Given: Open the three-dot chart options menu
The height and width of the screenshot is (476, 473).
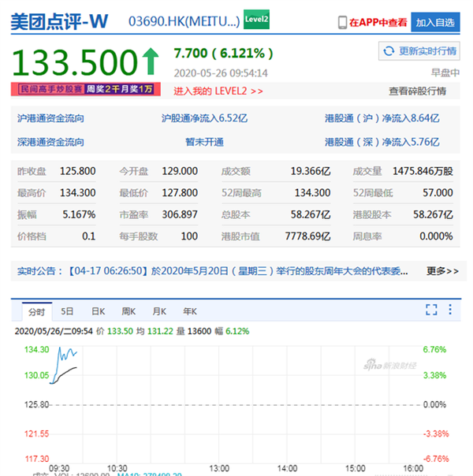Looking at the screenshot, I should pos(450,310).
